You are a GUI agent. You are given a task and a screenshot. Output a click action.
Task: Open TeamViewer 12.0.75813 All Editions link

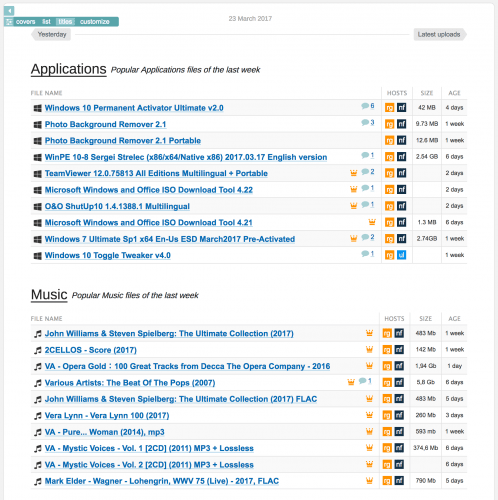[x=156, y=173]
